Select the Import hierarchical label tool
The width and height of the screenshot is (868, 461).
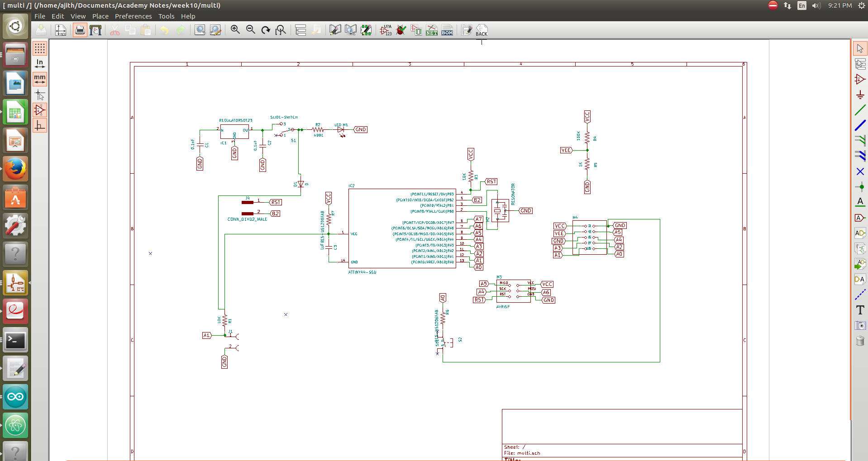(x=860, y=264)
